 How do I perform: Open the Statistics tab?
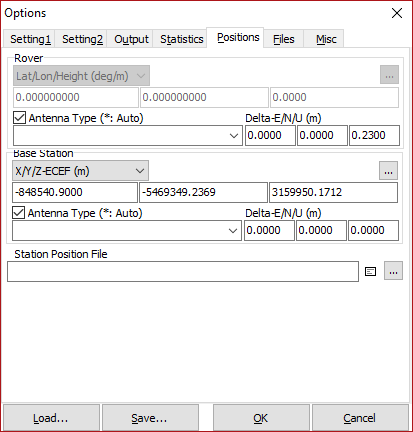(182, 39)
